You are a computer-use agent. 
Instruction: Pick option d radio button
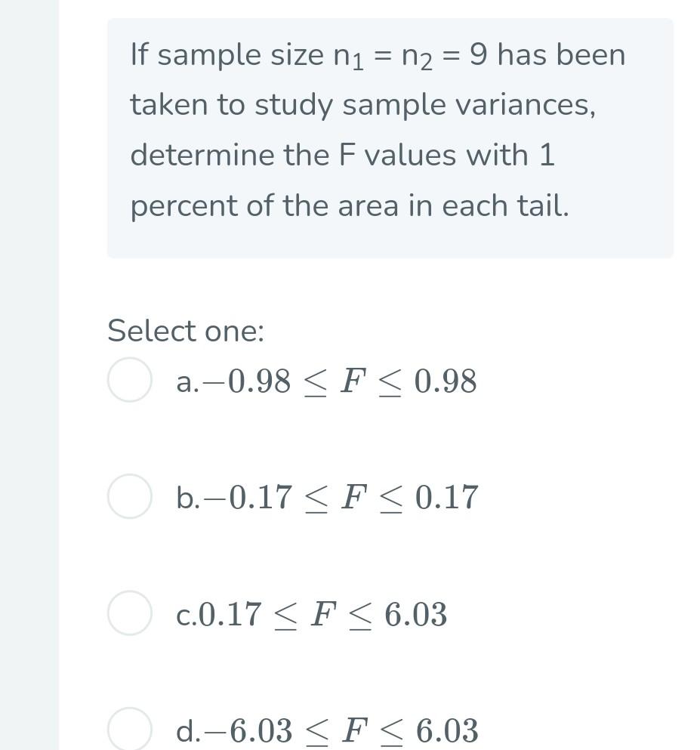(130, 730)
